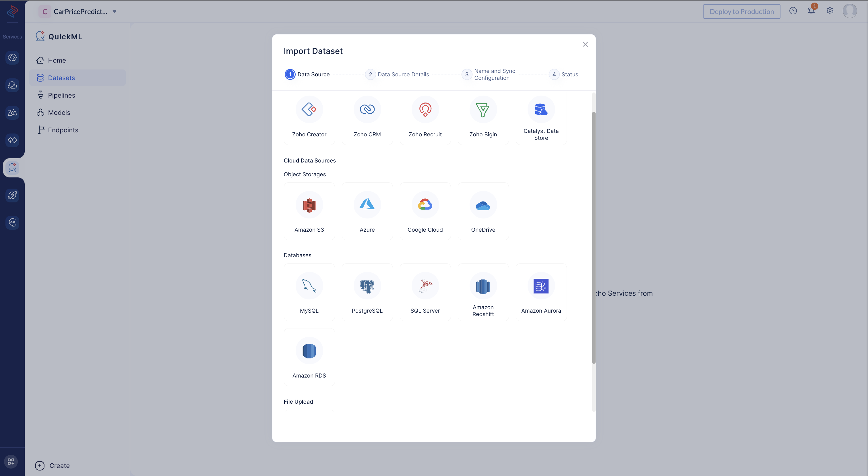The height and width of the screenshot is (476, 868).
Task: Select step 2 Data Source Details
Action: pos(397,74)
